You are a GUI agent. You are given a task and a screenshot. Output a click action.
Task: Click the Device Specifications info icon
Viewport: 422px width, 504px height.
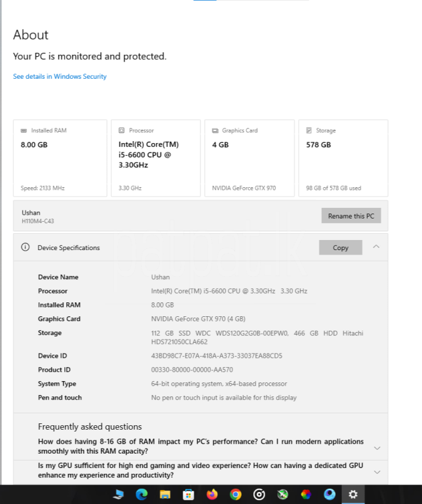[x=26, y=248]
